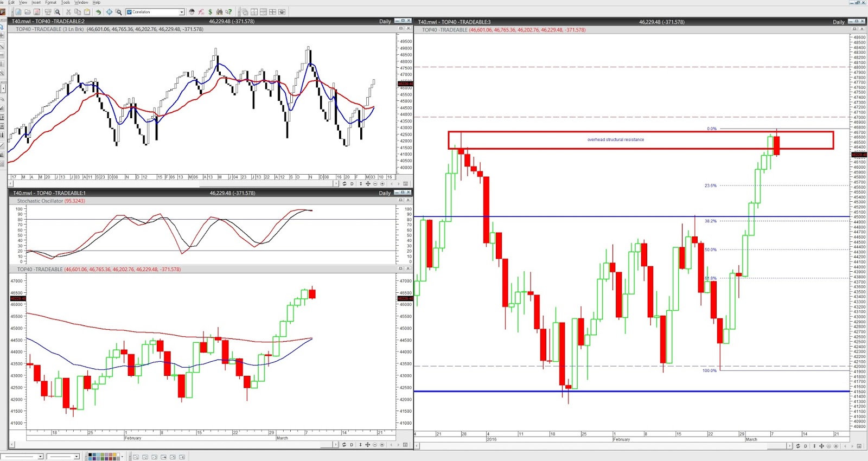Screen dimensions: 868x461
Task: Click D periodicity button in TRADEABLE:1 chart
Action: pos(352,445)
